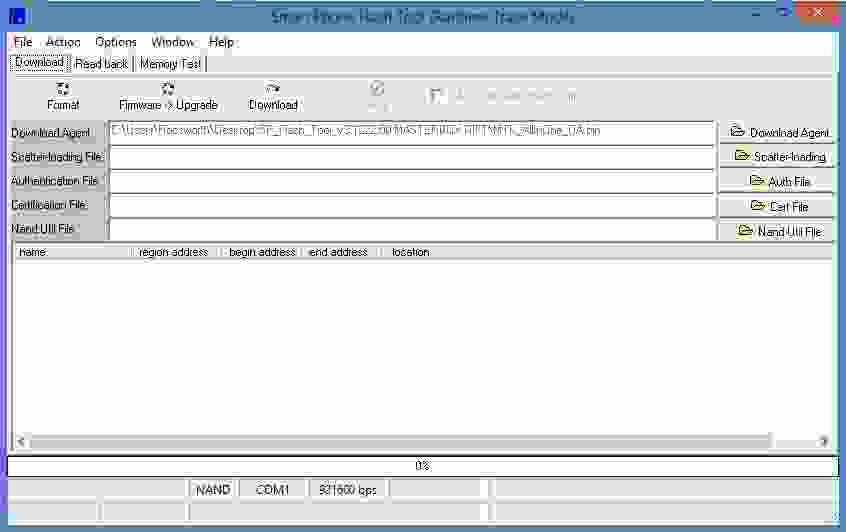Open the Action menu
Screen dimensions: 846x532
63,42
